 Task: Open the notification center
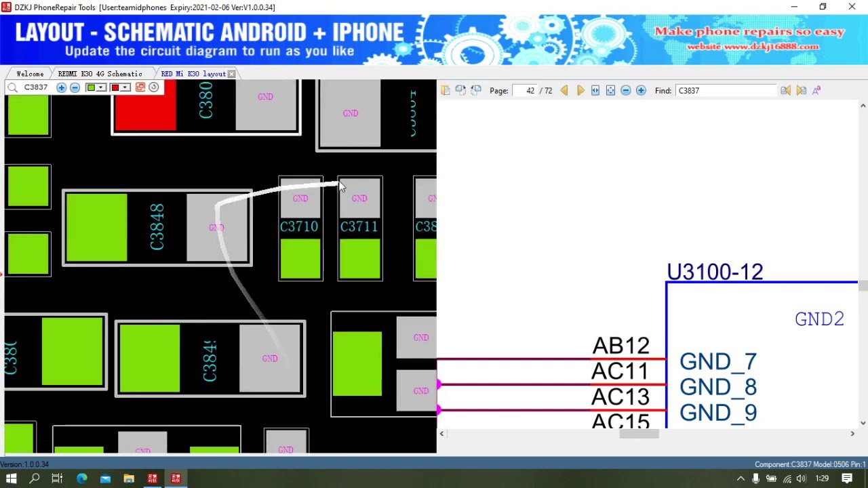point(847,479)
